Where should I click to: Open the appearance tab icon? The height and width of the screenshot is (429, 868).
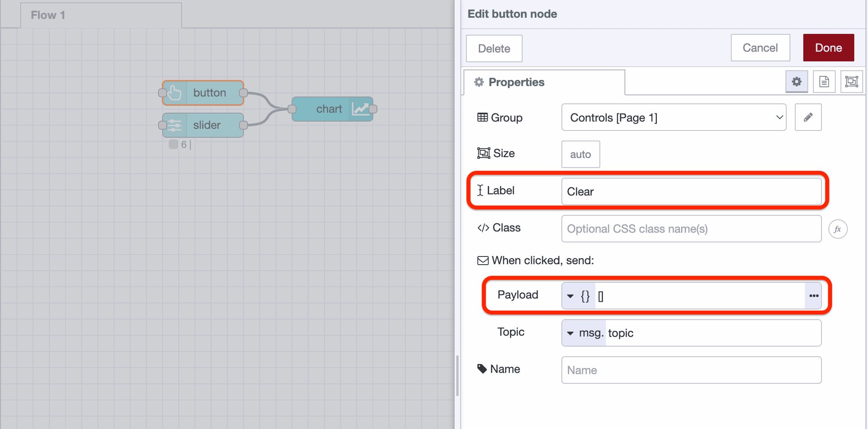point(851,82)
